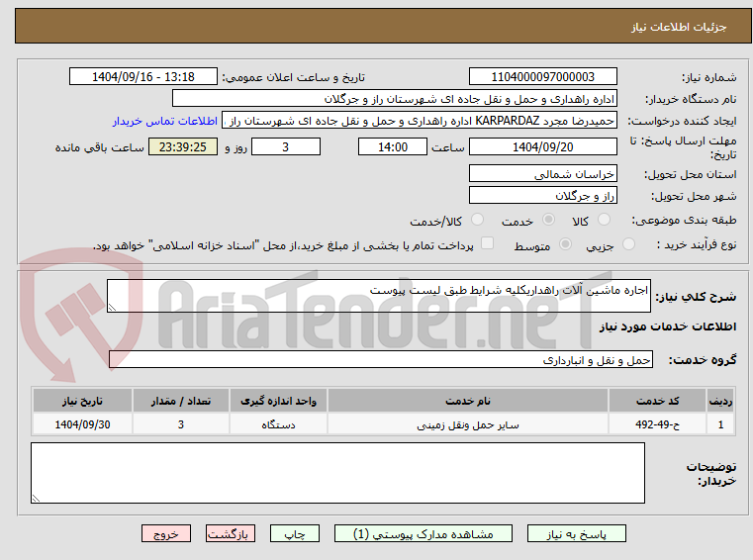Click the resize handle of buyer notes textarea
The height and width of the screenshot is (560, 753).
click(x=36, y=499)
